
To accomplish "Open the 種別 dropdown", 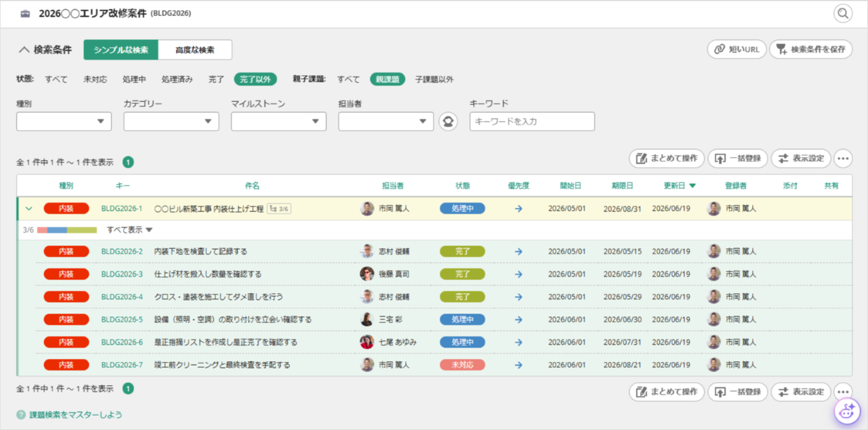I will click(x=64, y=122).
